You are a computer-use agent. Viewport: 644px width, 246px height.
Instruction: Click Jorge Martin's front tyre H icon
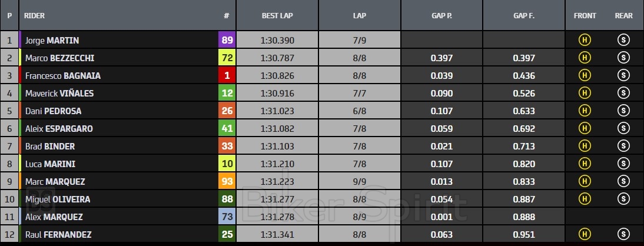pyautogui.click(x=585, y=41)
